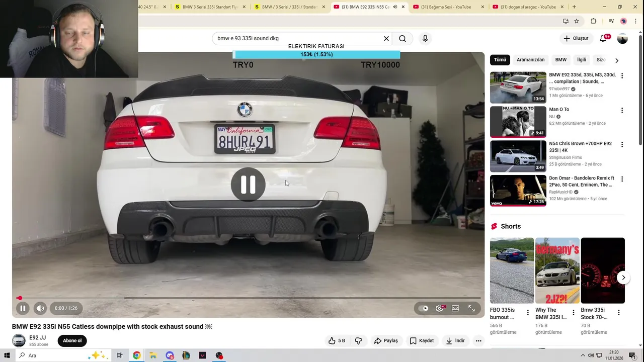Switch to BMW 3 Serisi 335i Standart tab
The height and width of the screenshot is (362, 644).
pos(211,7)
